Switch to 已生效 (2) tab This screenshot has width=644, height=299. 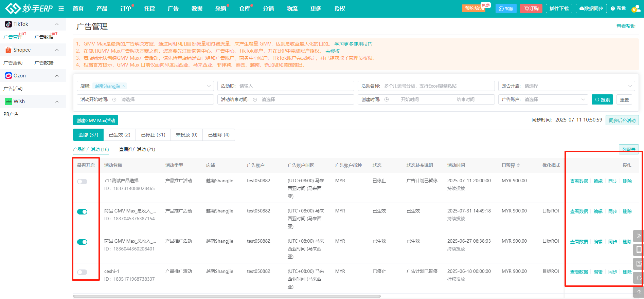coord(120,135)
